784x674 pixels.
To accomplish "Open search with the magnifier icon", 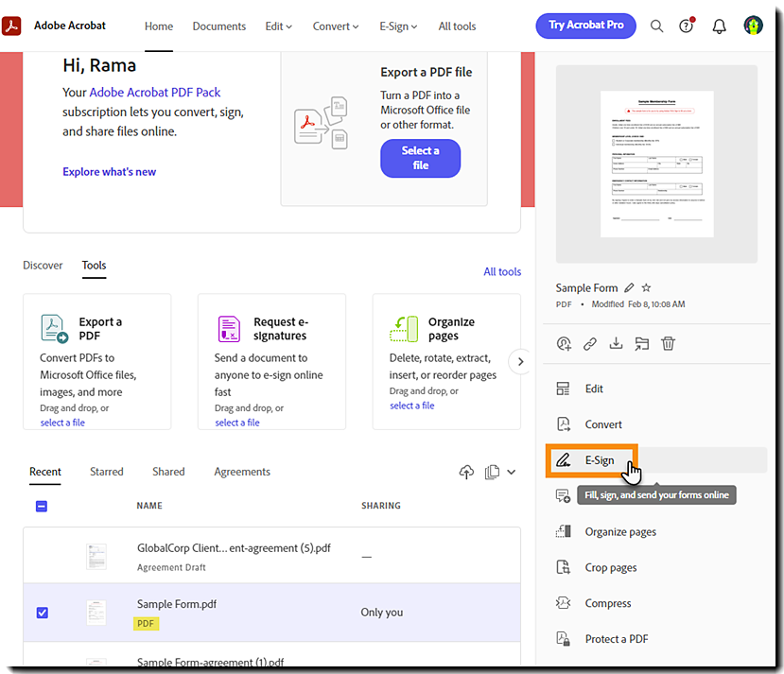I will click(x=656, y=26).
